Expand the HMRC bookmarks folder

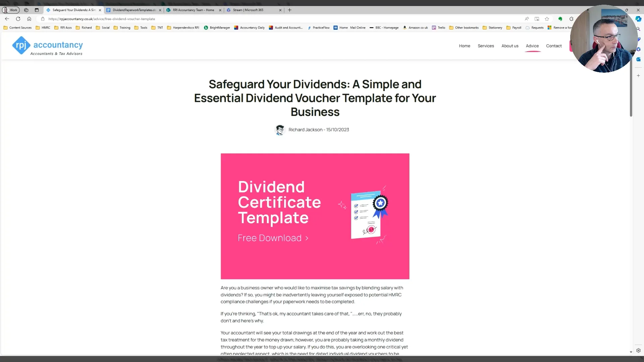[43, 28]
